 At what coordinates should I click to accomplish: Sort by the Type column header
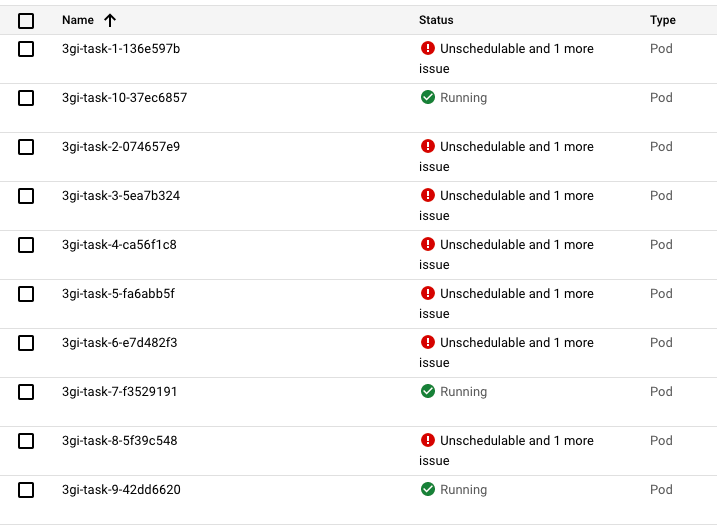pos(663,20)
